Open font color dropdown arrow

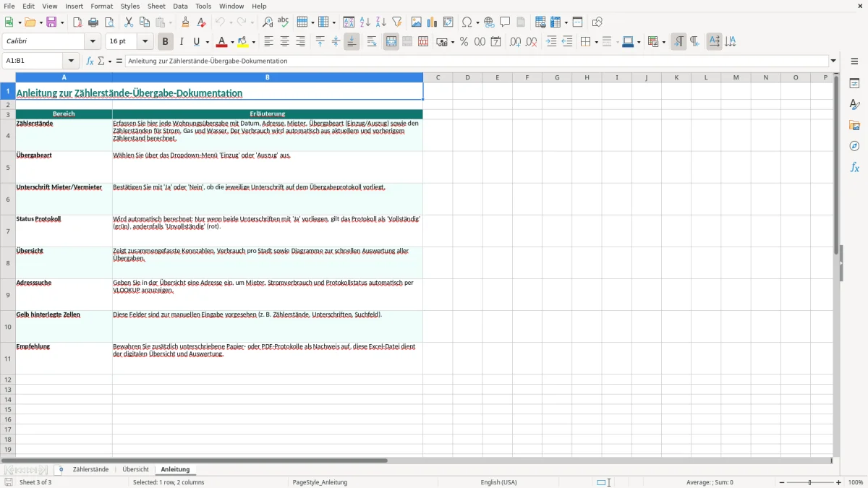(x=232, y=42)
